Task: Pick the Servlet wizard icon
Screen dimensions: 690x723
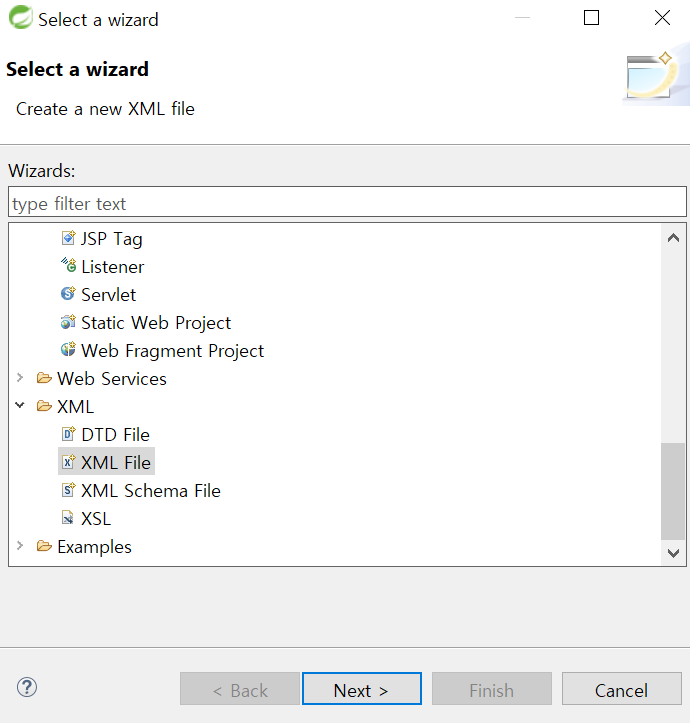Action: click(x=68, y=293)
